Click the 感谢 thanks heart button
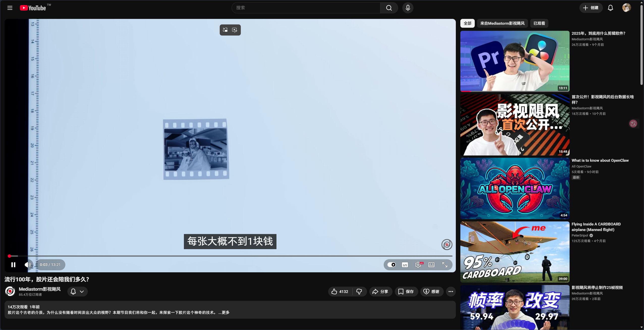 tap(432, 292)
